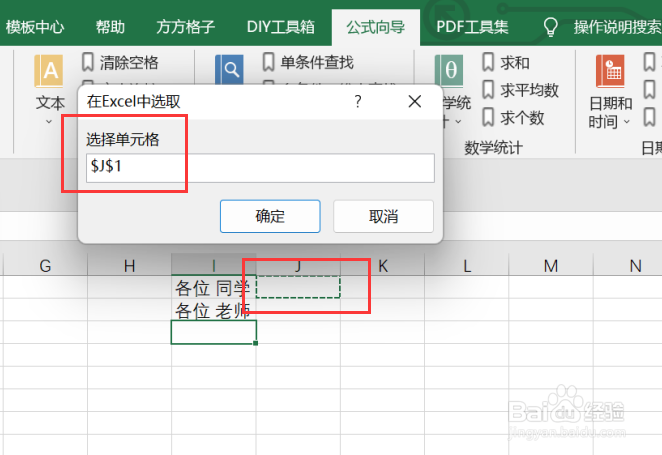Select column M header
Image resolution: width=662 pixels, height=455 pixels.
point(551,265)
